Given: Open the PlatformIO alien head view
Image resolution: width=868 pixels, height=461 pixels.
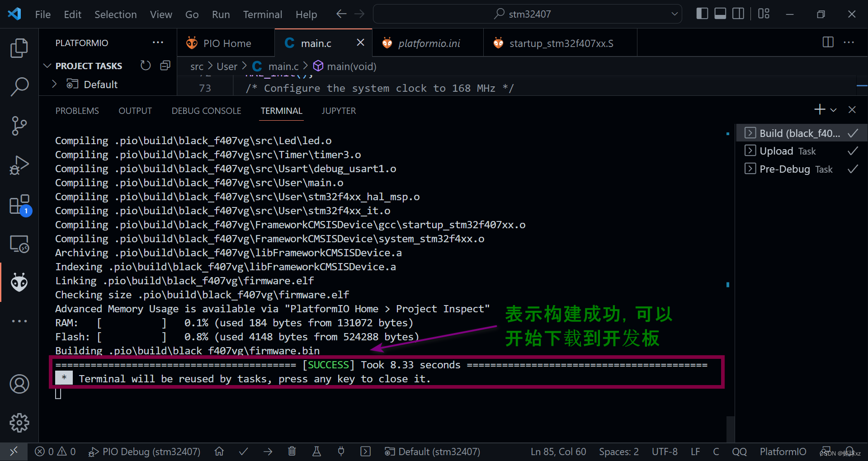Looking at the screenshot, I should (x=19, y=282).
